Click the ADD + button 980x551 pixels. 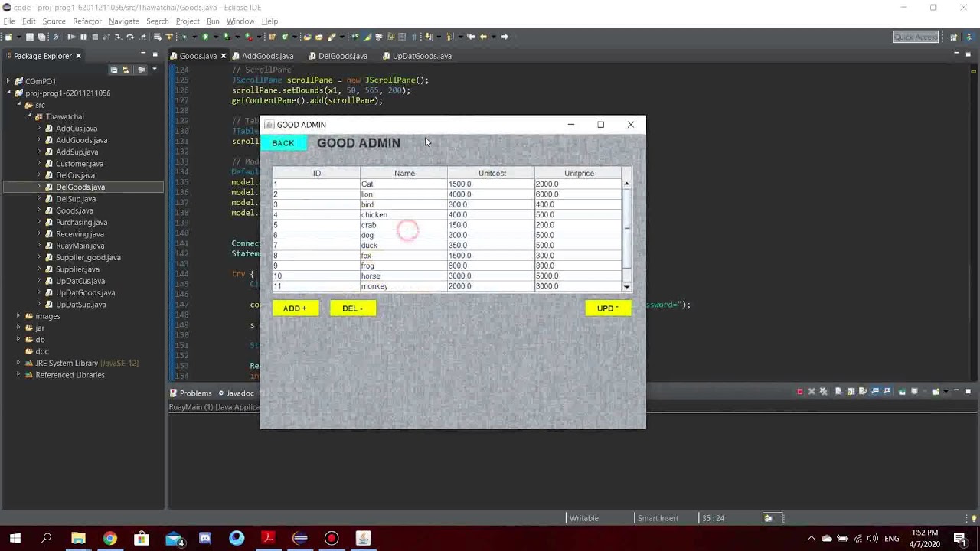click(x=295, y=308)
